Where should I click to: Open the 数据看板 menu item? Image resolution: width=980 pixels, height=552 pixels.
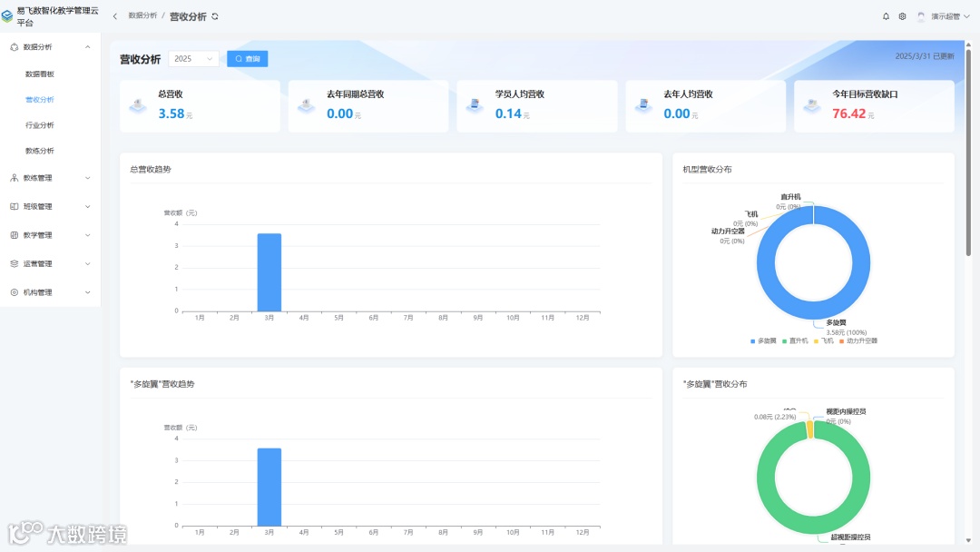(x=39, y=74)
